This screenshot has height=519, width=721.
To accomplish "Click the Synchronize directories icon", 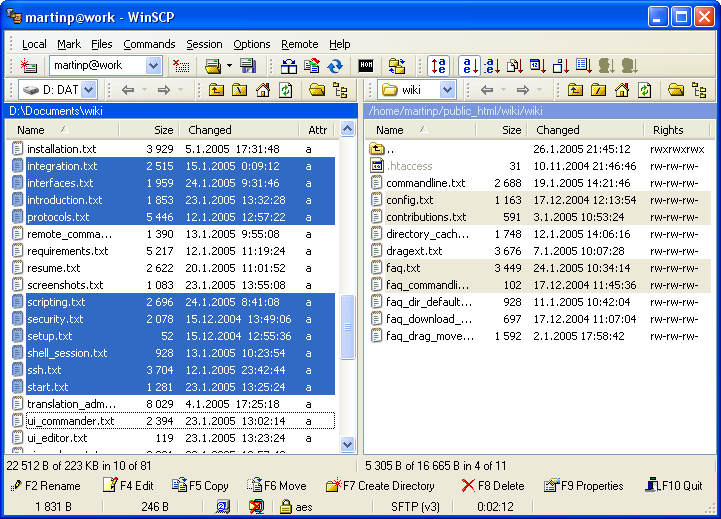I will point(312,66).
